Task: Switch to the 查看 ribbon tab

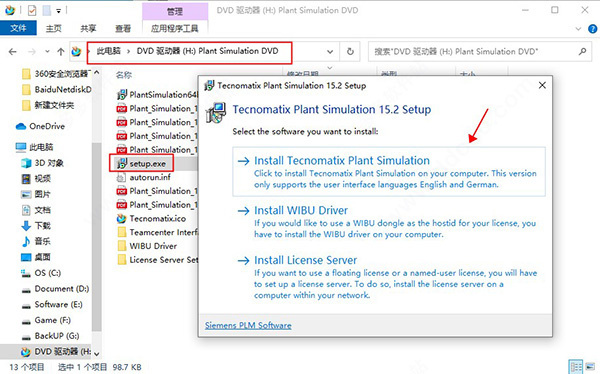Action: click(x=123, y=28)
